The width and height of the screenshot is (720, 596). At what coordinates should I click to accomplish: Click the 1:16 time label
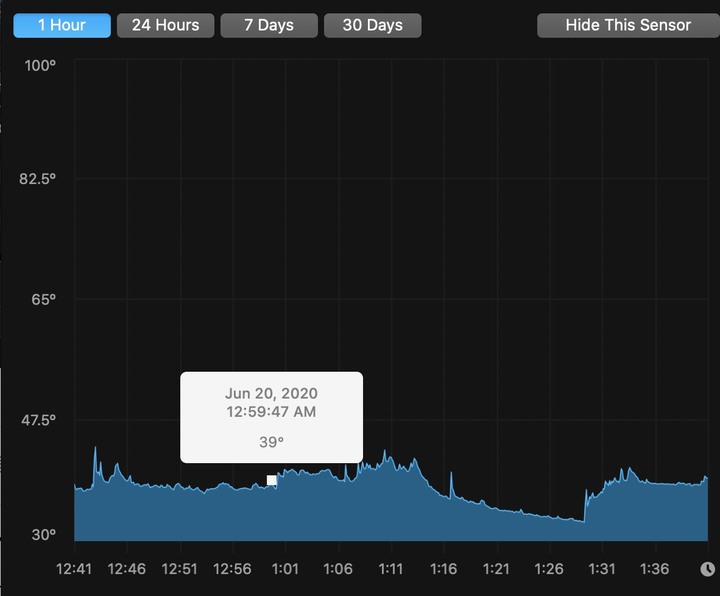(444, 569)
